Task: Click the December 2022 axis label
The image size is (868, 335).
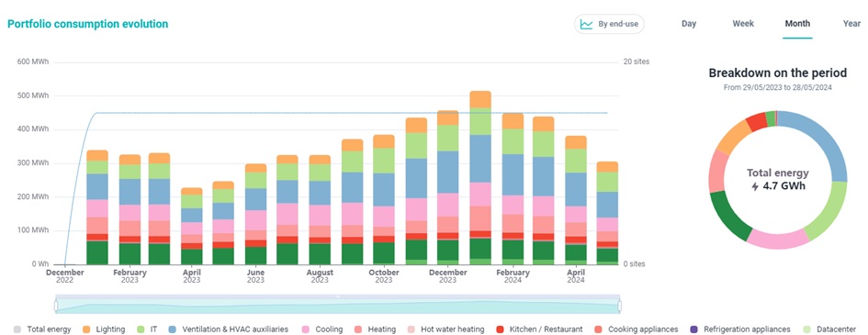Action: (65, 276)
